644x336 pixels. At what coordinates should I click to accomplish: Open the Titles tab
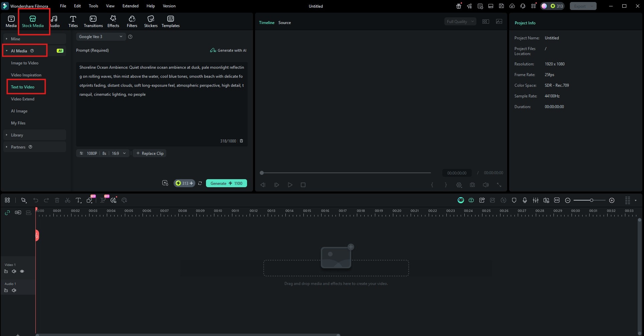(73, 21)
